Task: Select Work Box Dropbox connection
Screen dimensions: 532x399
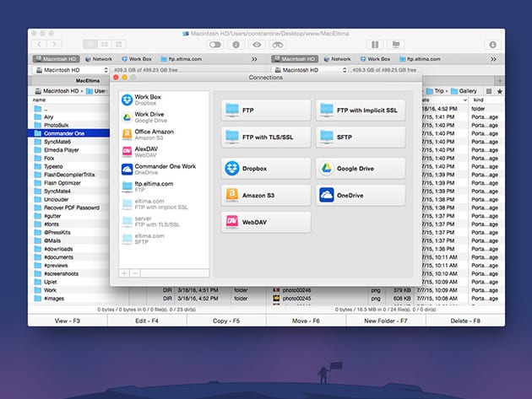Action: (164, 100)
